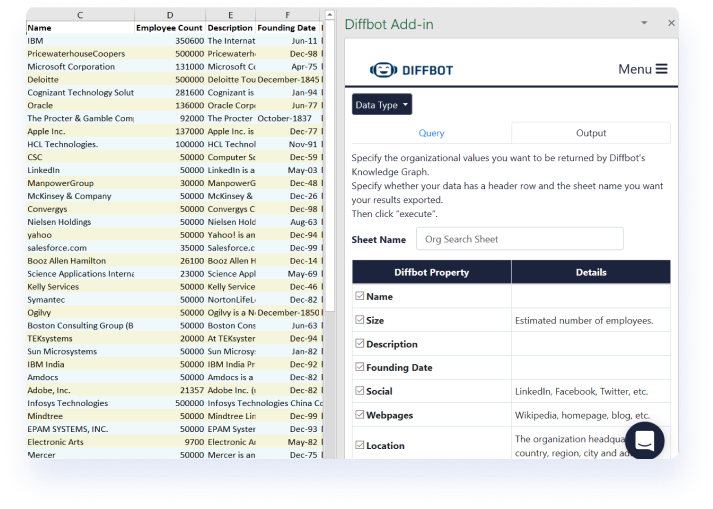Image resolution: width=713 pixels, height=509 pixels.
Task: Select the 'yahoo' name cell
Action: (x=80, y=235)
